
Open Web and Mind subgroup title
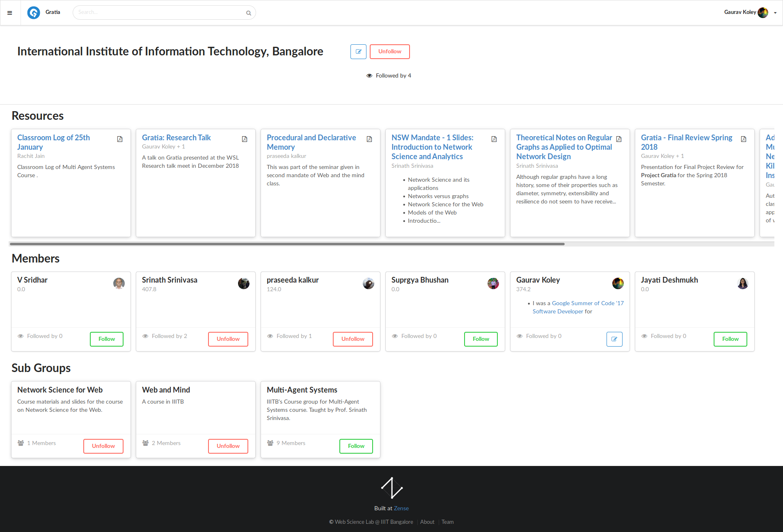(x=166, y=390)
